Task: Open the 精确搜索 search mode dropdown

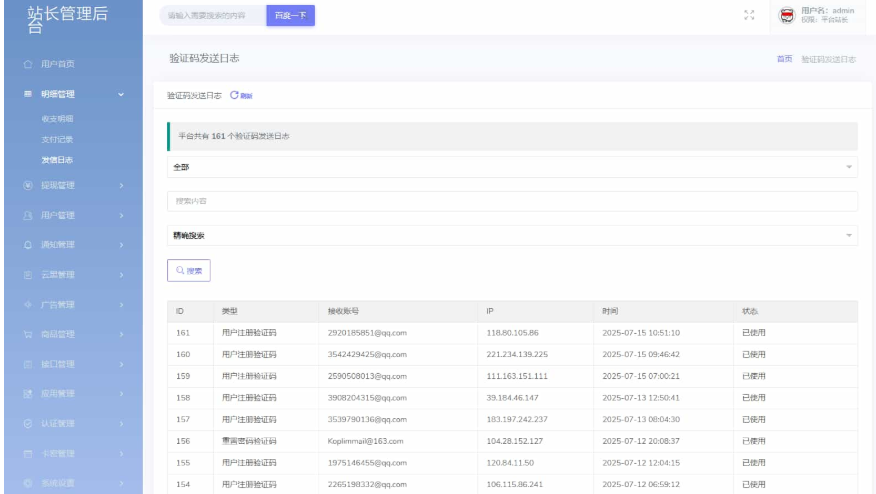Action: [x=511, y=236]
